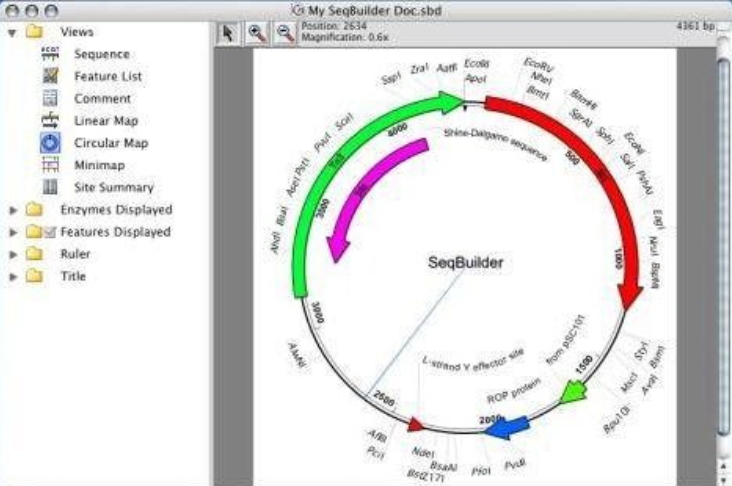This screenshot has width=732, height=486.
Task: Select Comment in the Views list
Action: [102, 99]
